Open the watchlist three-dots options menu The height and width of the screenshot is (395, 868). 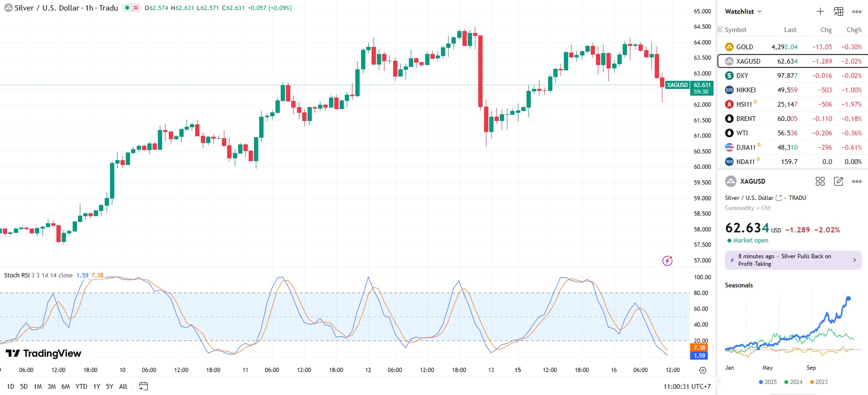[x=857, y=11]
